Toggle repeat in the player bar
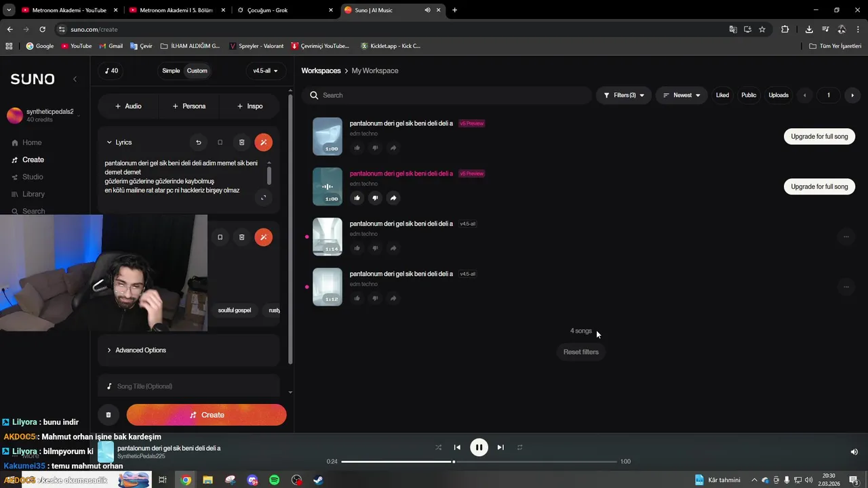868x488 pixels. 519,447
